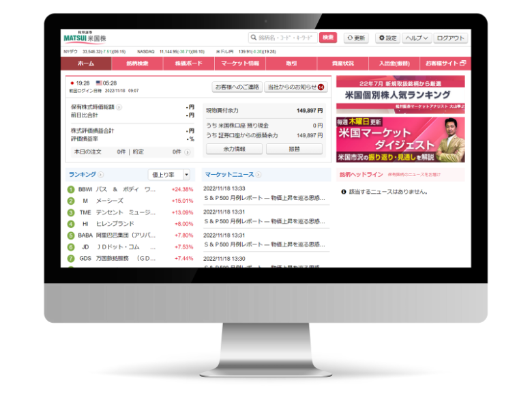
Task: Select the ホーム tab
Action: 86,63
